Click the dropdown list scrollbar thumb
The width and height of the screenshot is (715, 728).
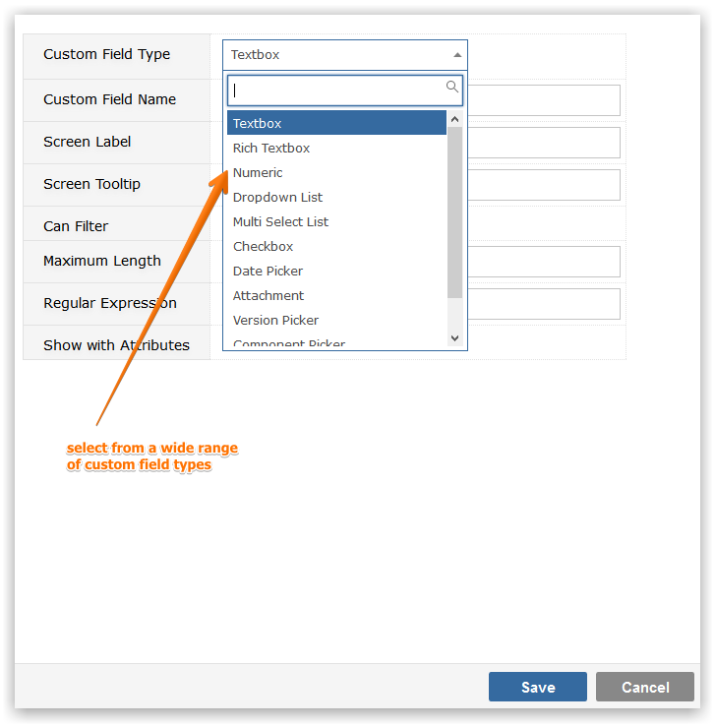pos(455,212)
